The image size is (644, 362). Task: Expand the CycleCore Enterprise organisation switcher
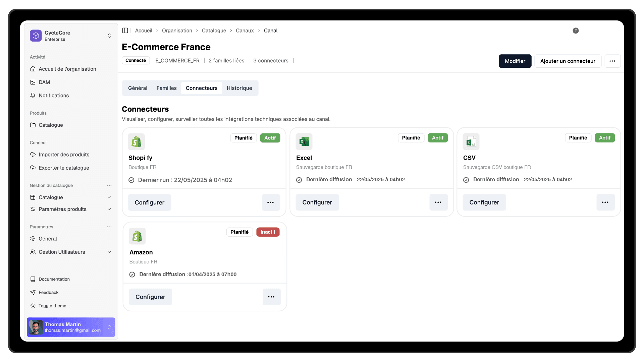109,36
